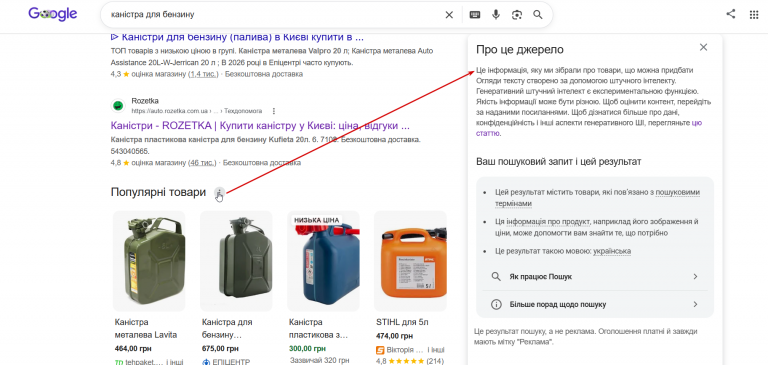Open the blue plastic canister НИЗЬКА ЦІНА image
This screenshot has width=768, height=365.
coord(323,261)
